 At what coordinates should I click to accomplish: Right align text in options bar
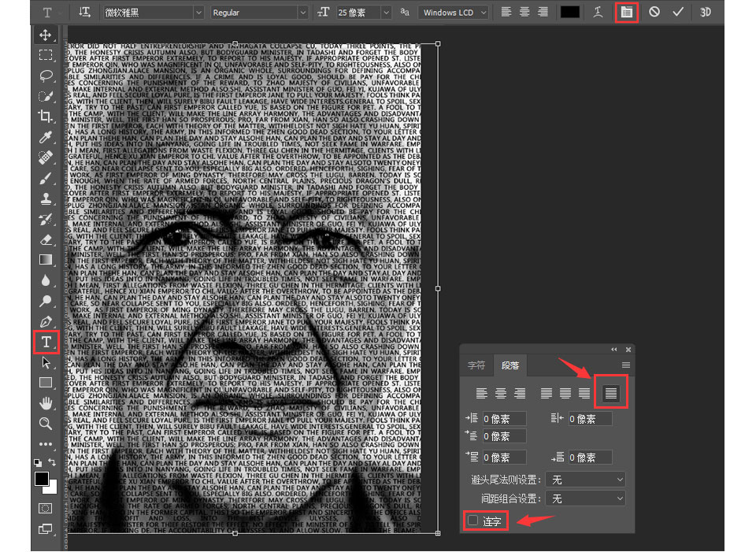click(x=543, y=12)
